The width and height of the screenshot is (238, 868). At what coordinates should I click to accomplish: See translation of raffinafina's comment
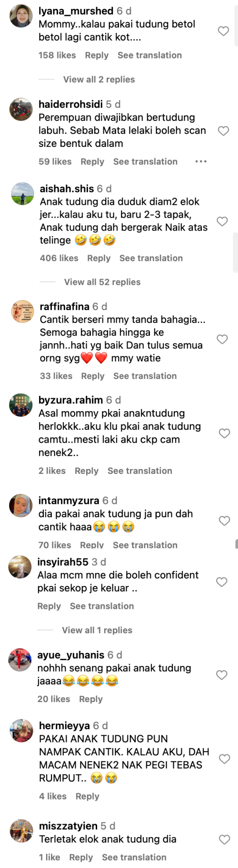click(145, 376)
